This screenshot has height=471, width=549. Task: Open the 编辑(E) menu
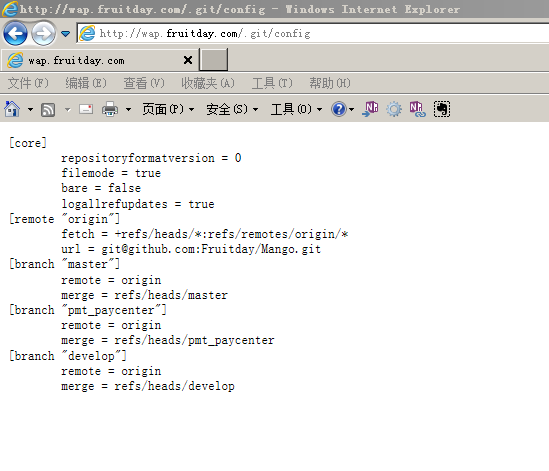click(x=86, y=83)
